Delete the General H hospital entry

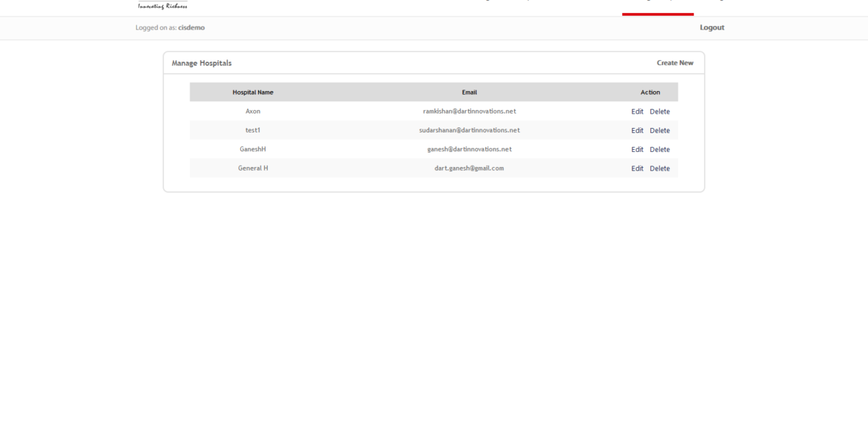(659, 168)
